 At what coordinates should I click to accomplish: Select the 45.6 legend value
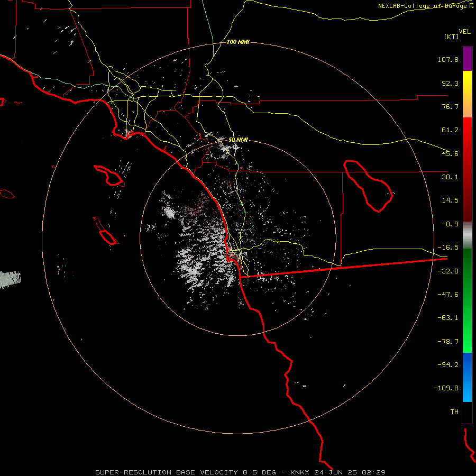click(450, 153)
